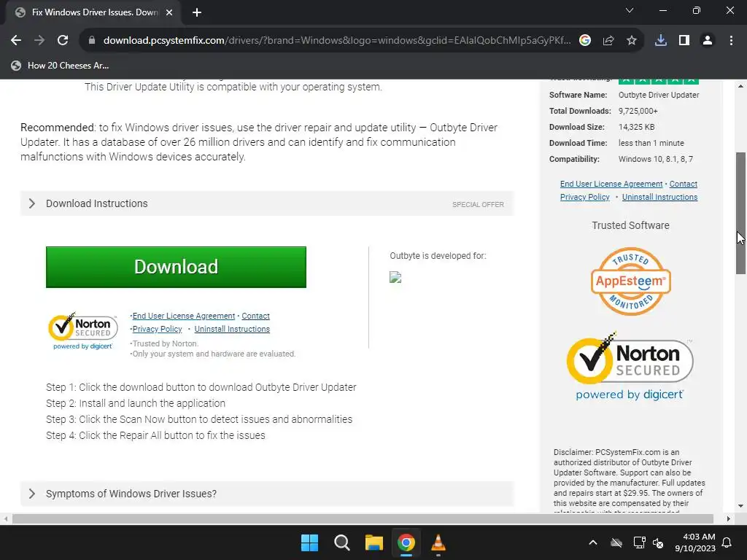The image size is (747, 560).
Task: Open the How 20 Cheeses Ar... bookmark
Action: pos(61,66)
